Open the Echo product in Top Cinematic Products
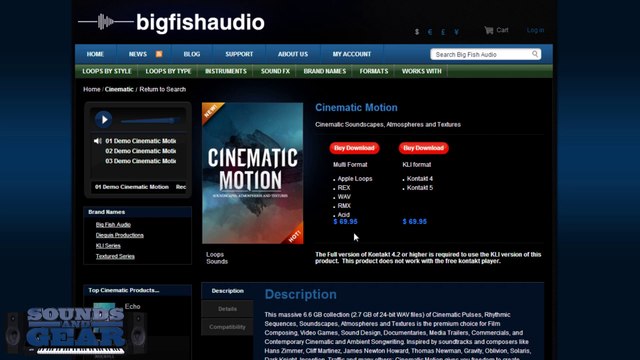Image resolution: width=640 pixels, height=360 pixels. 132,306
